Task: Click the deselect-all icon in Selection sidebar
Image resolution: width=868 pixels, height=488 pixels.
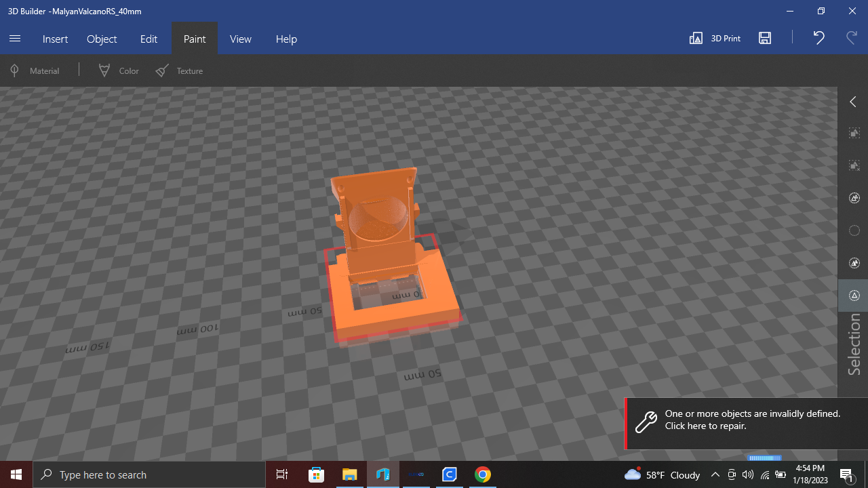Action: pyautogui.click(x=854, y=165)
